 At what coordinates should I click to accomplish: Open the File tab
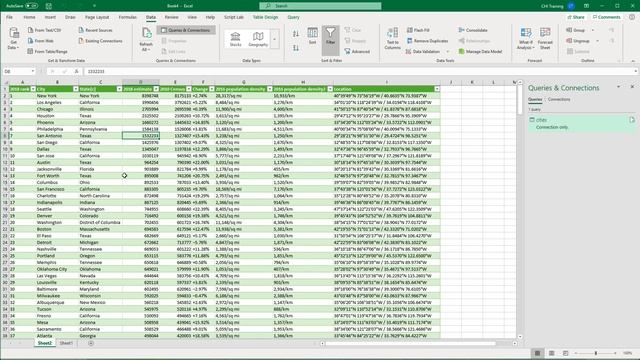click(x=9, y=17)
